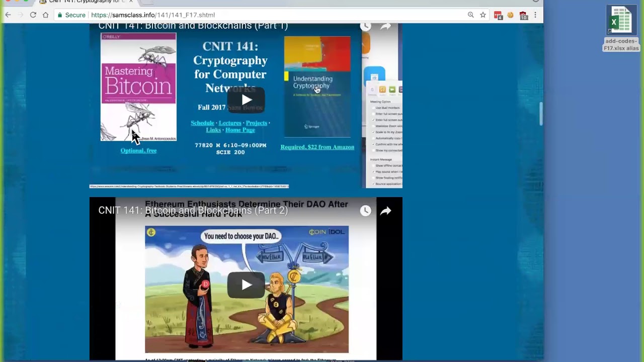Viewport: 644px width, 362px height.
Task: Click the Home button in Chrome toolbar
Action: (x=46, y=15)
